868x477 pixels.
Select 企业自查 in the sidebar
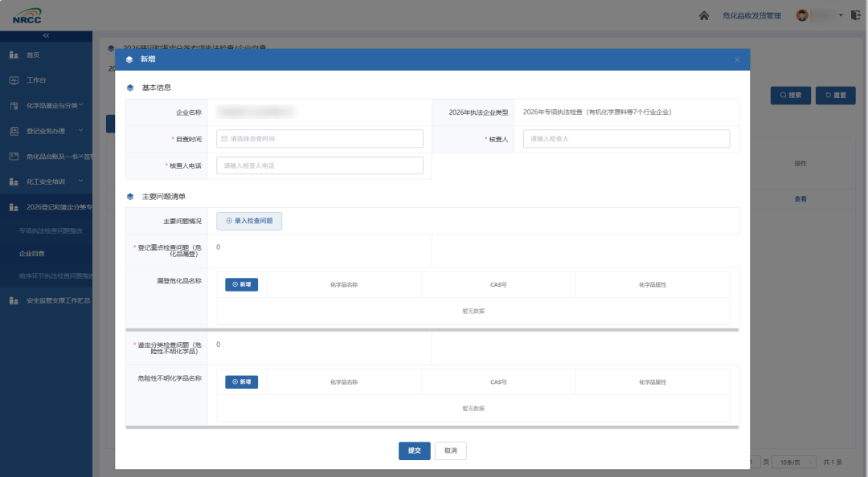[32, 254]
